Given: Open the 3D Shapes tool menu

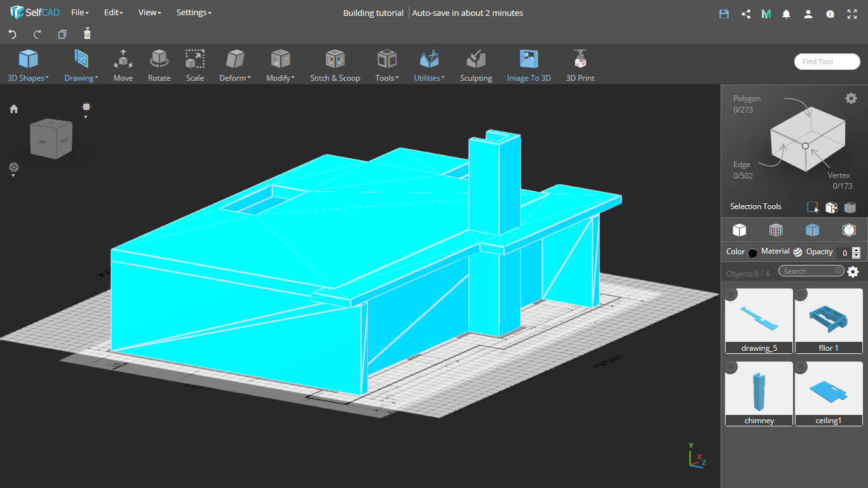Looking at the screenshot, I should coord(28,65).
